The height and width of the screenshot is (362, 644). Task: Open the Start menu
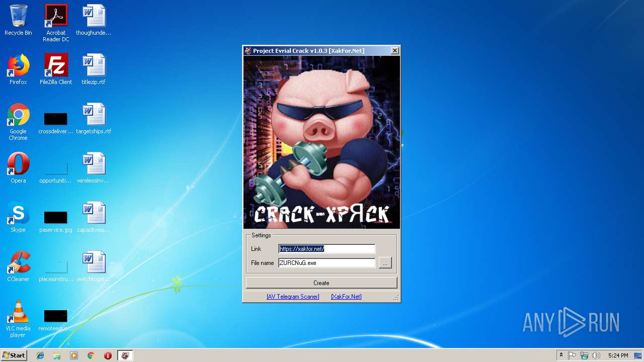click(x=14, y=355)
